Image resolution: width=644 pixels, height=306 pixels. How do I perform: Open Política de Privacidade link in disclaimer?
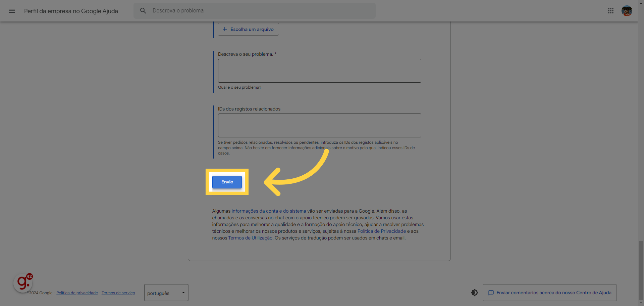[382, 231]
